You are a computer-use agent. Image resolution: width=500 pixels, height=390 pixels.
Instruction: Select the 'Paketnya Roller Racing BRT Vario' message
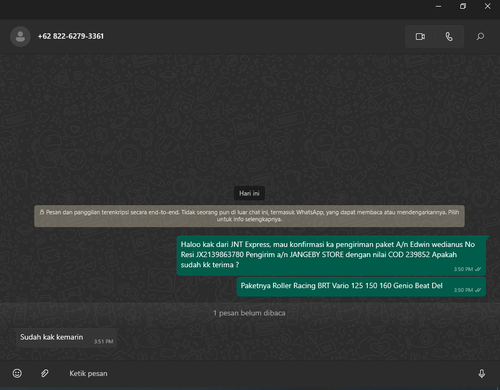[x=361, y=286]
